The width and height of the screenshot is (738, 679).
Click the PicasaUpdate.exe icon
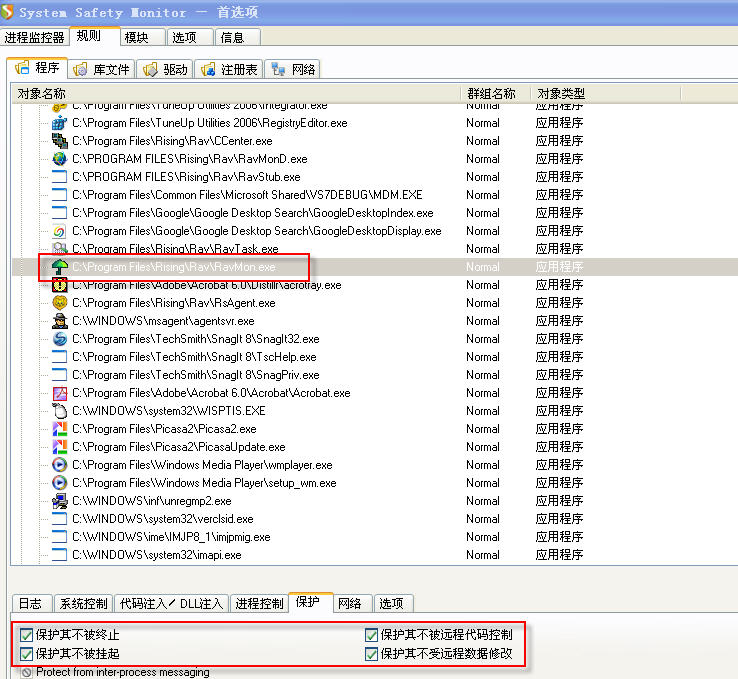click(59, 447)
